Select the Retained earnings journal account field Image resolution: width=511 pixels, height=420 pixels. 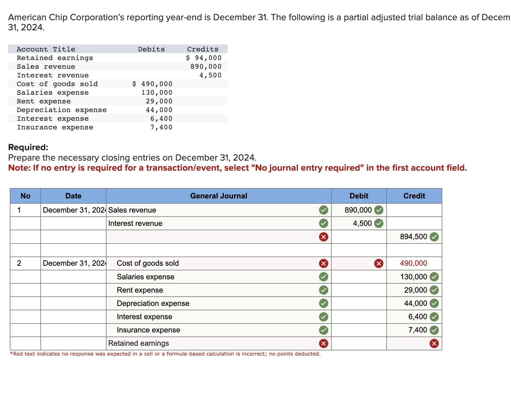coord(219,343)
